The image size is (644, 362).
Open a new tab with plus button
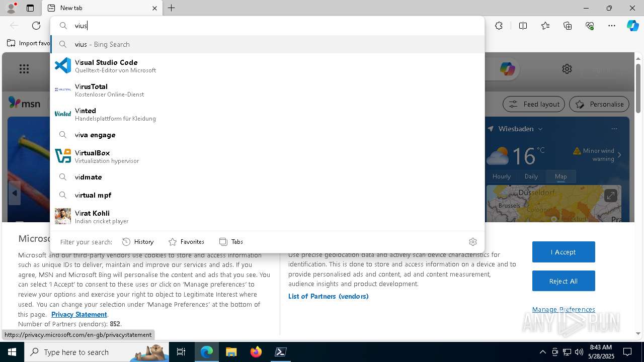point(171,8)
